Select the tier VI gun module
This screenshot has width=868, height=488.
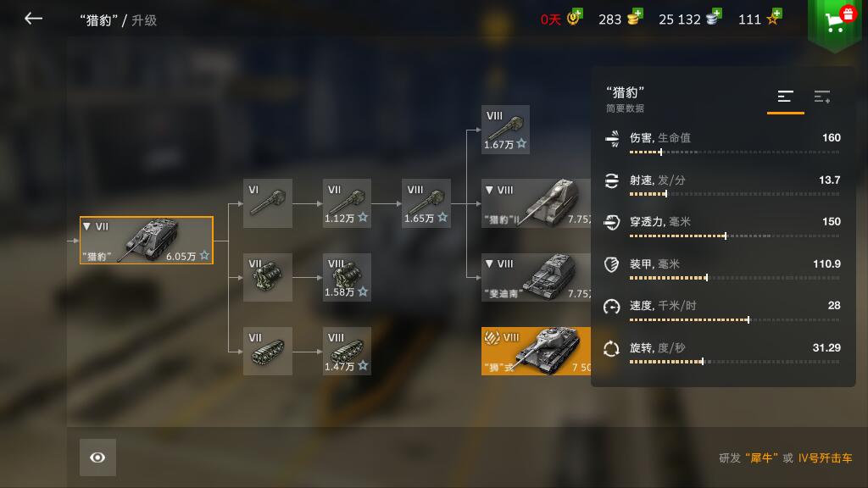point(267,203)
